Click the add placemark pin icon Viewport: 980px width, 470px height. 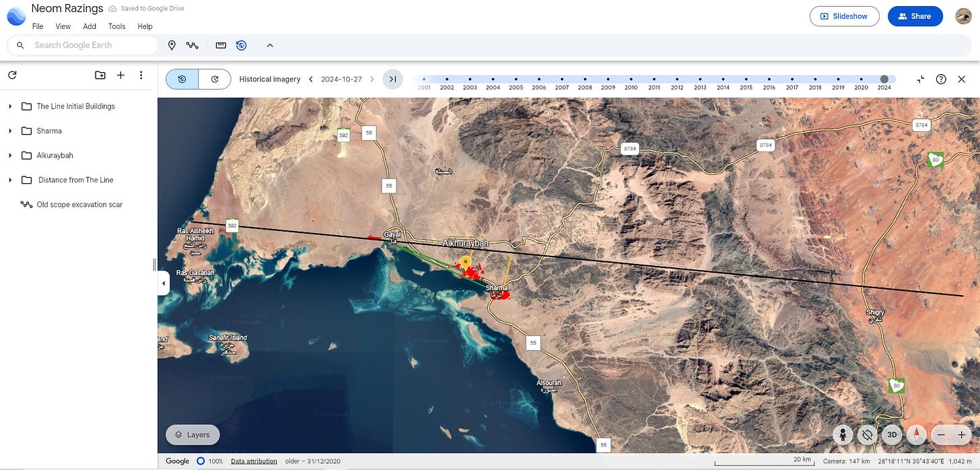172,45
